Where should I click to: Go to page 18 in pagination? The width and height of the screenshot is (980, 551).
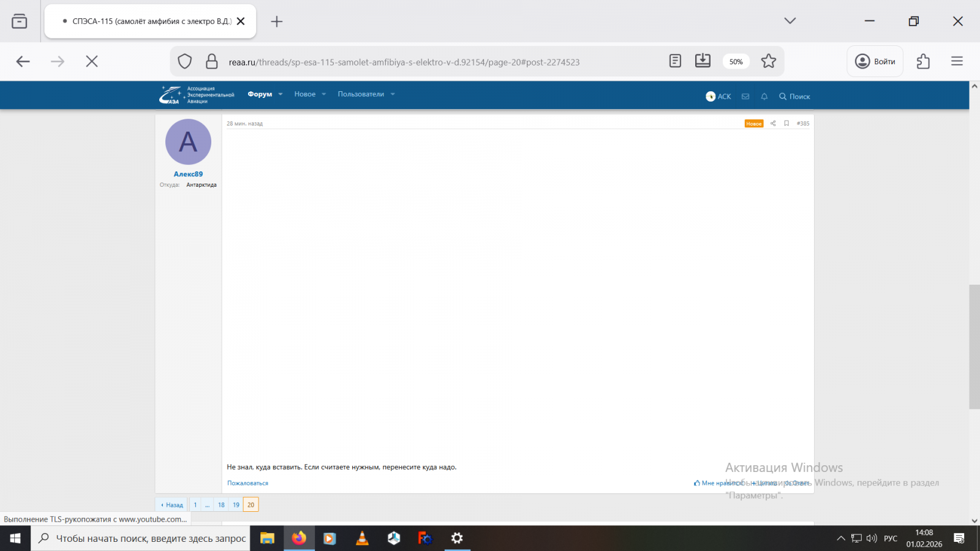(221, 505)
